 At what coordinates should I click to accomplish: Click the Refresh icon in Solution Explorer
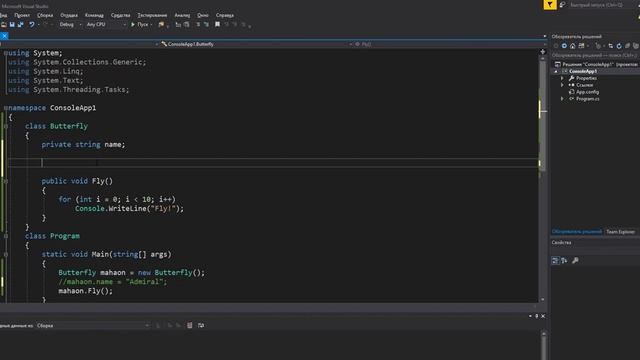619,46
